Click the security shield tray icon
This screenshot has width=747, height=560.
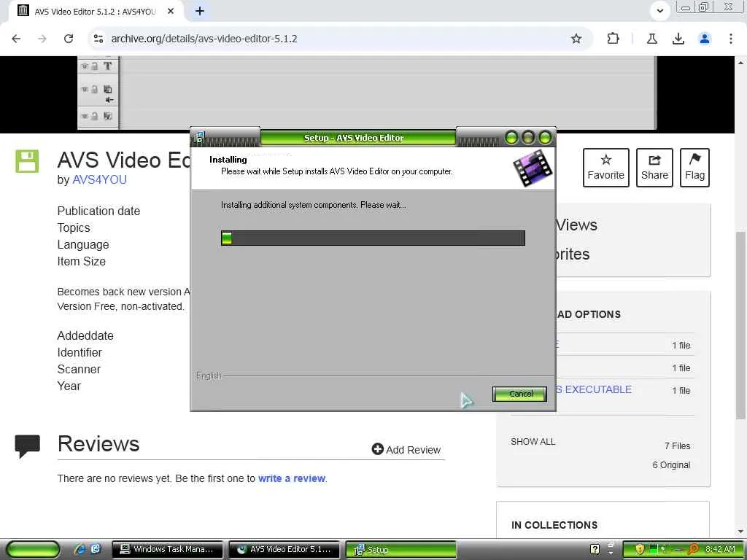point(639,550)
